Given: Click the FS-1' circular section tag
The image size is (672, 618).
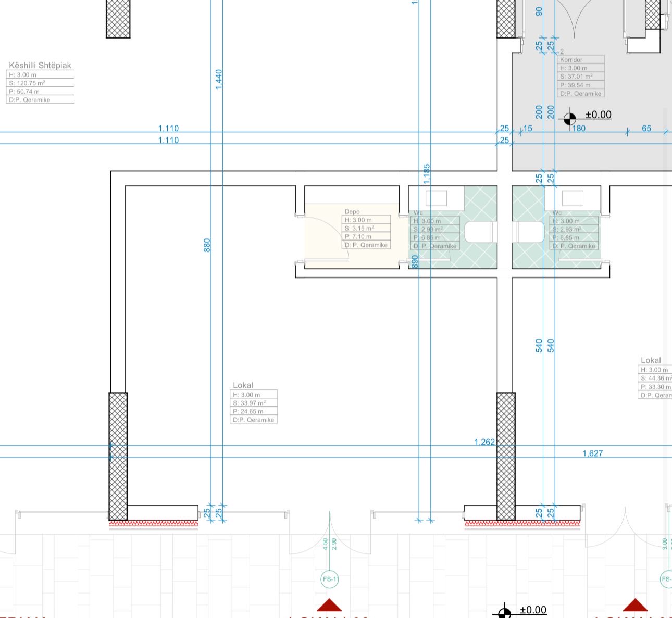Looking at the screenshot, I should point(330,579).
